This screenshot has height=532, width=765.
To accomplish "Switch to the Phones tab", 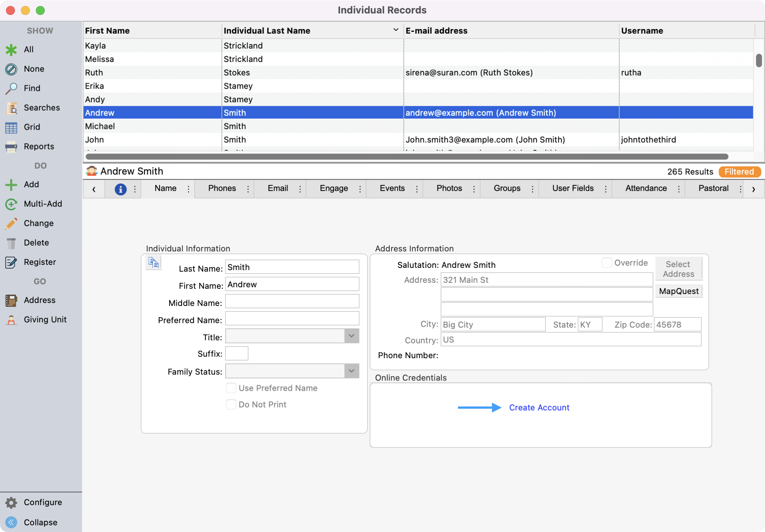I will (222, 188).
